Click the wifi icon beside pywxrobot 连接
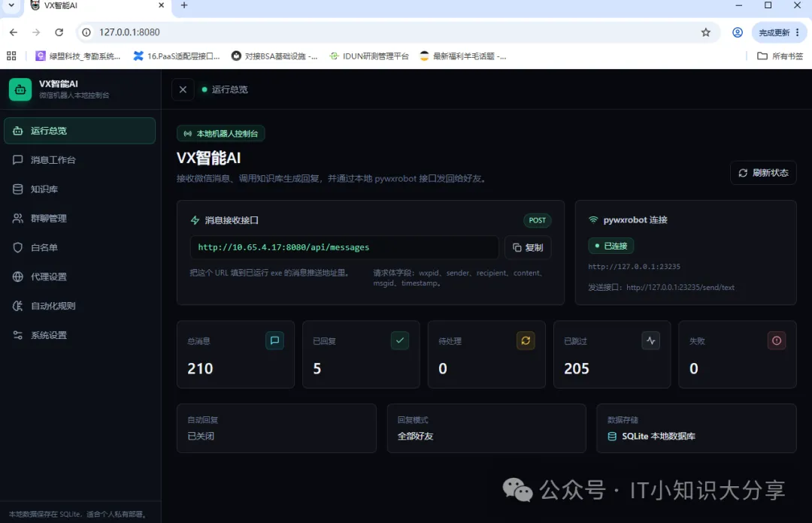The width and height of the screenshot is (812, 523). click(593, 220)
